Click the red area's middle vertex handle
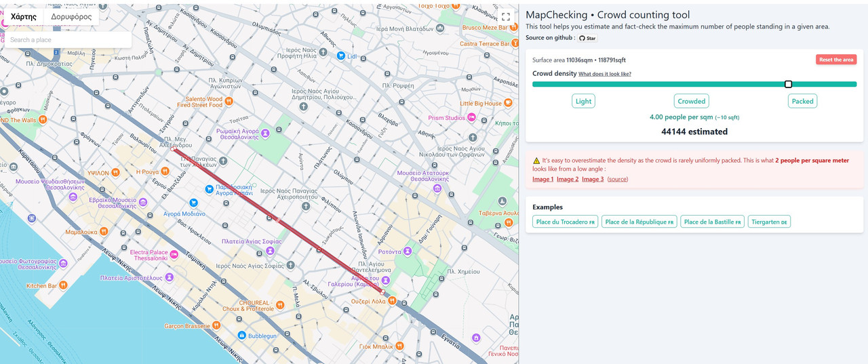The width and height of the screenshot is (868, 364). tap(277, 219)
